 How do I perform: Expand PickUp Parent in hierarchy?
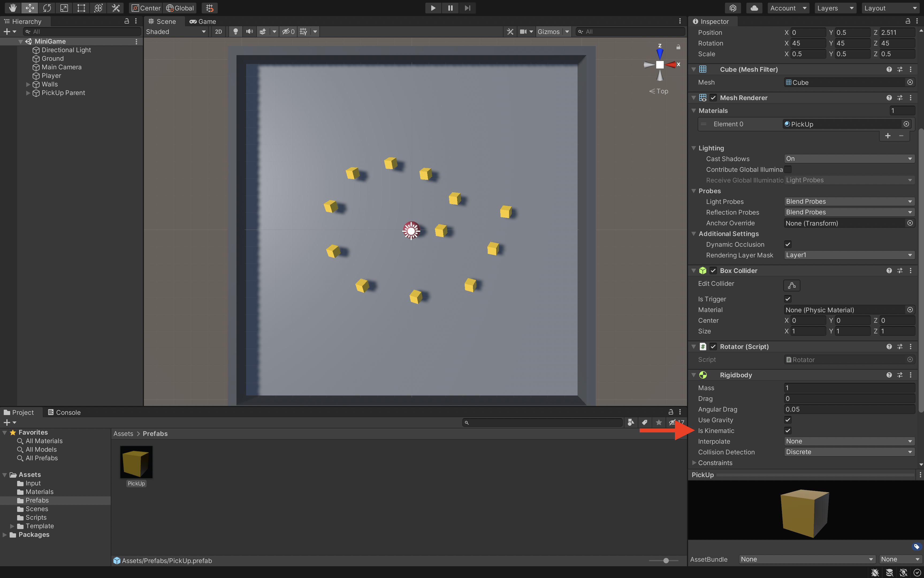click(x=28, y=93)
